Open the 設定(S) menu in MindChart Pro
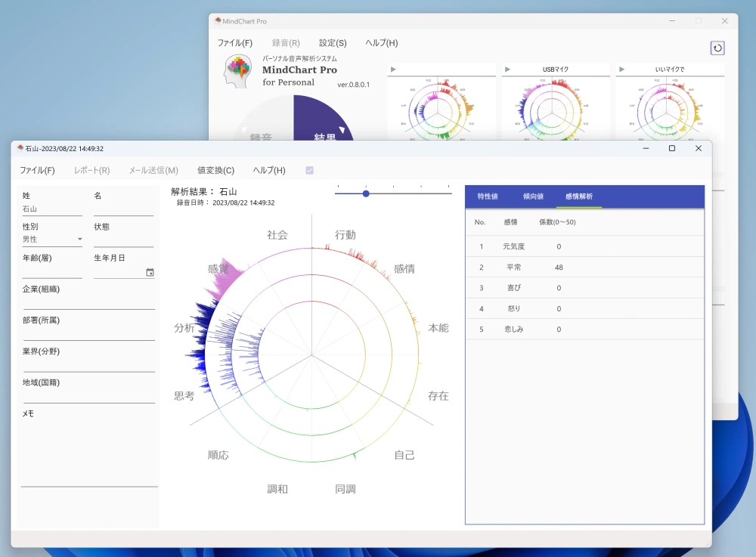The height and width of the screenshot is (557, 756). [333, 43]
